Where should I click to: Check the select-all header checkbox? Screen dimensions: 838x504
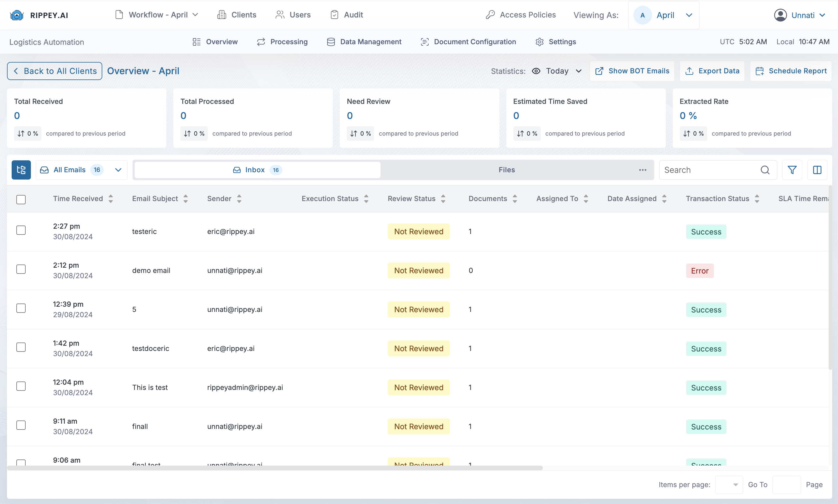tap(21, 199)
